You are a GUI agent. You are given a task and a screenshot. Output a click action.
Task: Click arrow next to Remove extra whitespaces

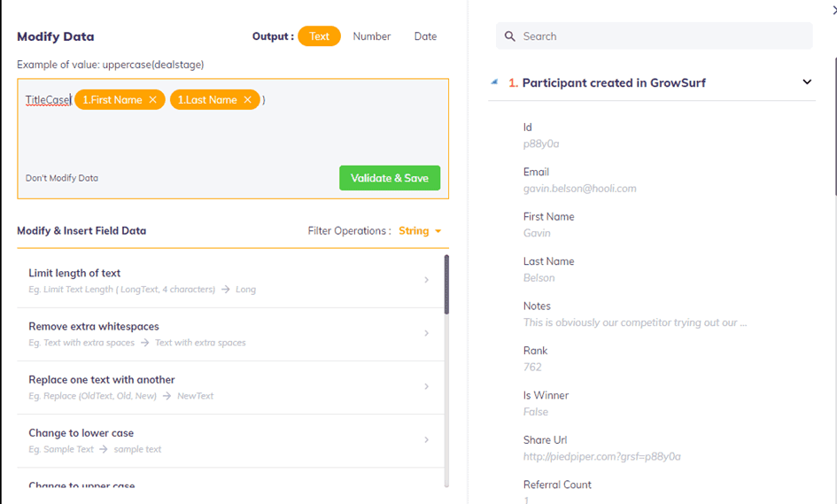coord(426,333)
